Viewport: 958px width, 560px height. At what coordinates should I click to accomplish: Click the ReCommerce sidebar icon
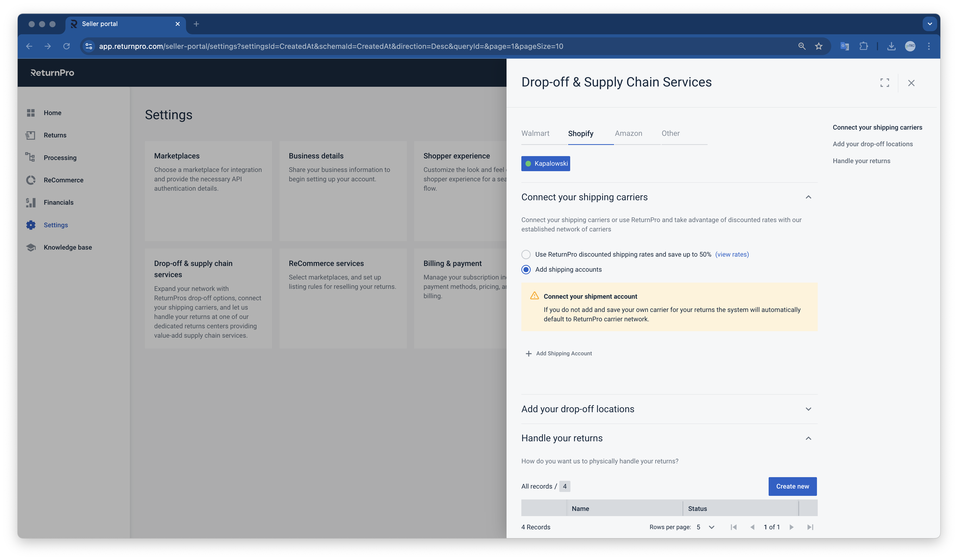(x=31, y=180)
